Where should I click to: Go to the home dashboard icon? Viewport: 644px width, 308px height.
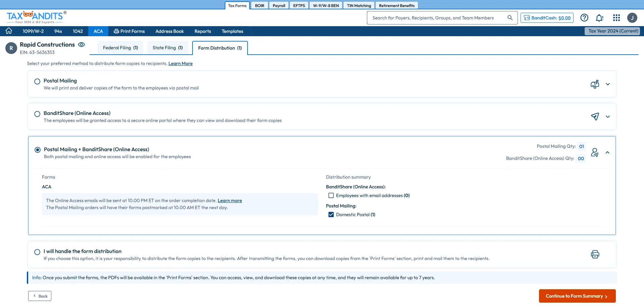[x=9, y=31]
